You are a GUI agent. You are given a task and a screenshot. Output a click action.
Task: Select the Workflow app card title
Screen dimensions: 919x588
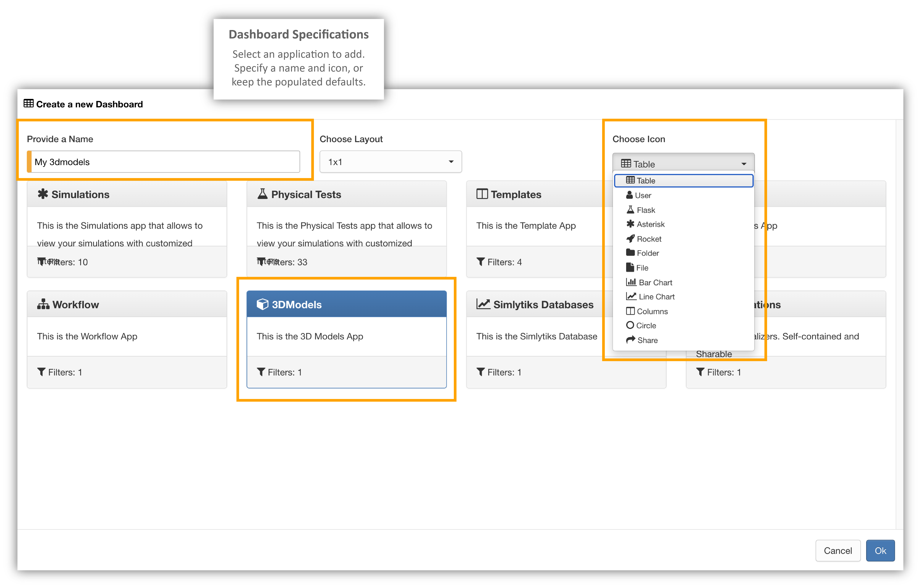(76, 305)
